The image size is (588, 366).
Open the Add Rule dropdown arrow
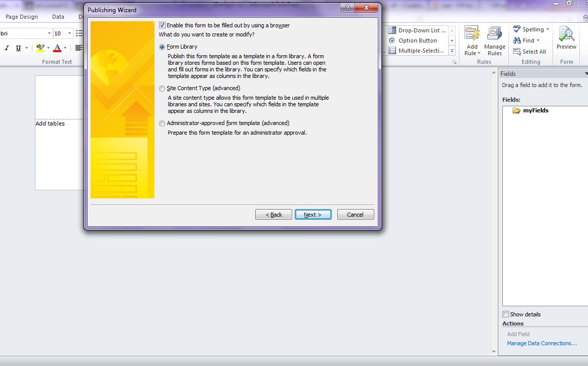click(479, 53)
